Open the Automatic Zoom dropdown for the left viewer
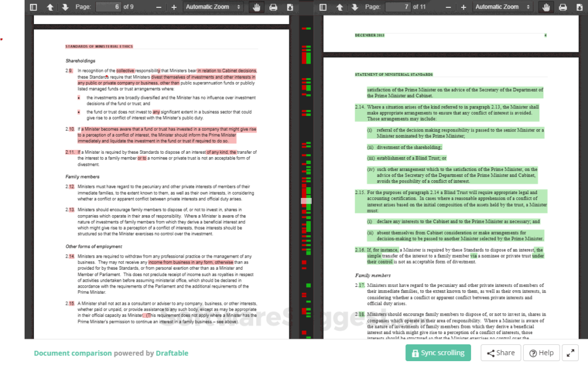The width and height of the screenshot is (588, 365). [x=212, y=7]
